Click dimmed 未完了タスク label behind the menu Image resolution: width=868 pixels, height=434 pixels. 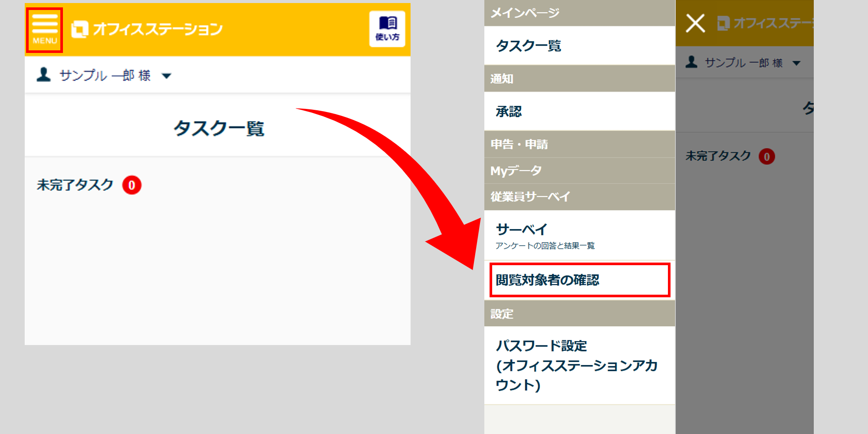pyautogui.click(x=718, y=156)
